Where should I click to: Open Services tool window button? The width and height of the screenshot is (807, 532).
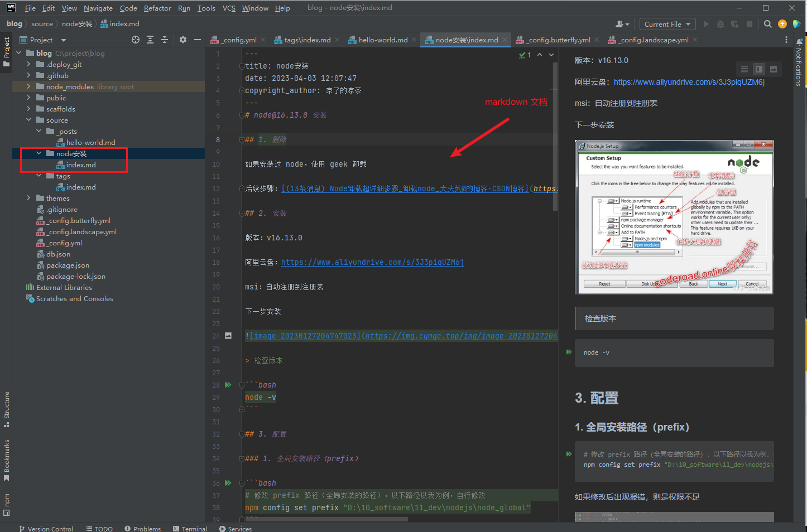click(236, 528)
